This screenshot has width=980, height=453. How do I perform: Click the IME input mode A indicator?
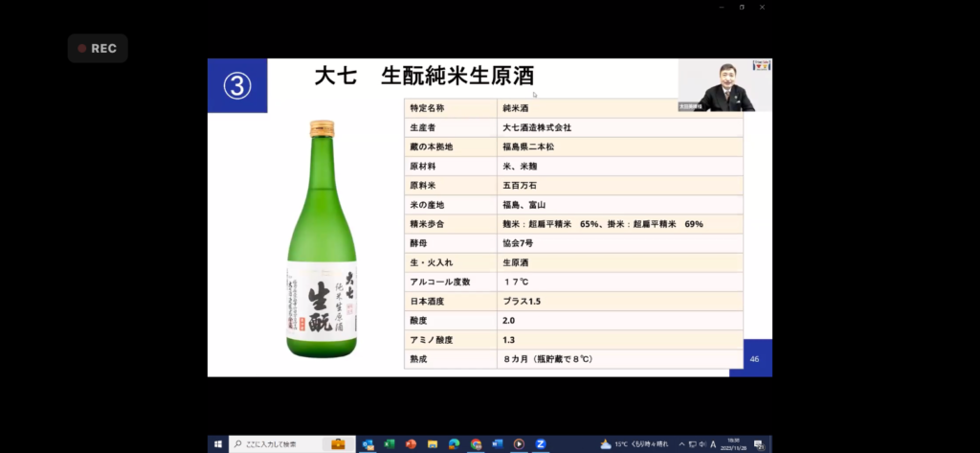coord(713,444)
